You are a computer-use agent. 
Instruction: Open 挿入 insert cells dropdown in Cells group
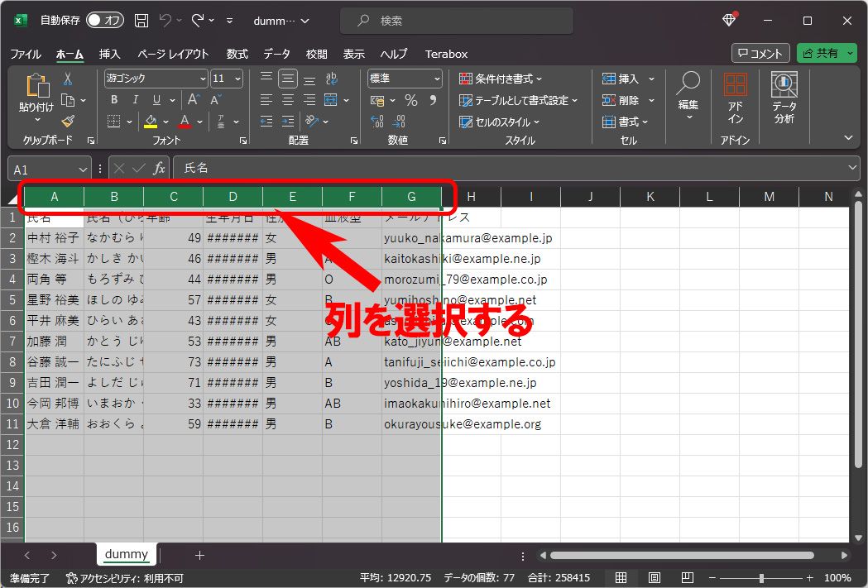[x=628, y=79]
